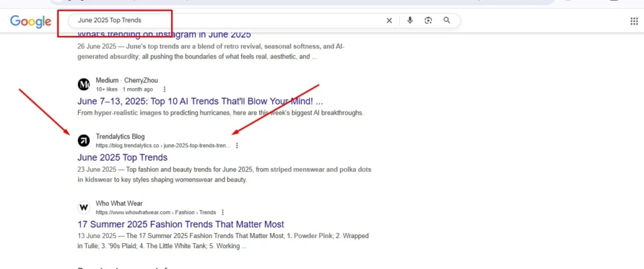Open three-dot menu for Trendalytics result
The height and width of the screenshot is (269, 644).
coord(236,146)
